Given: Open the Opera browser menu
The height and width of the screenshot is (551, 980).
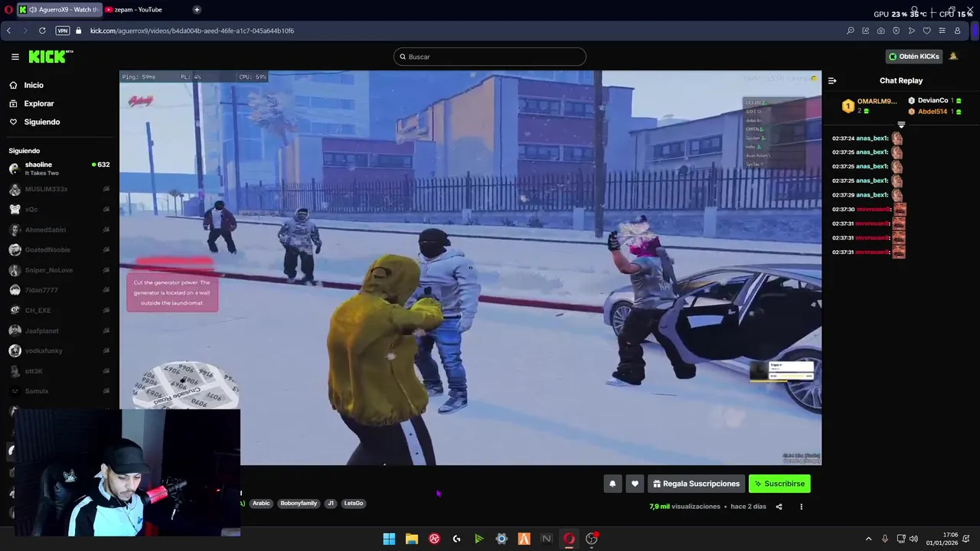Looking at the screenshot, I should pyautogui.click(x=8, y=10).
